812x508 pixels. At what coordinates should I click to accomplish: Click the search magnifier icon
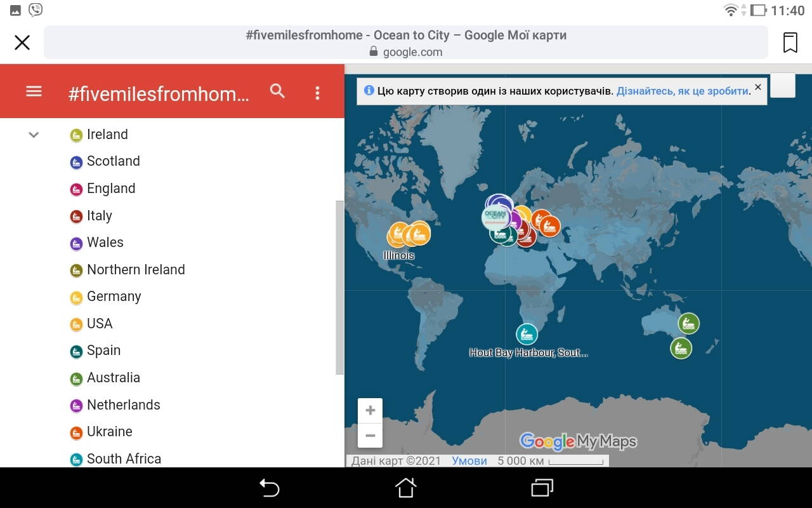click(277, 91)
